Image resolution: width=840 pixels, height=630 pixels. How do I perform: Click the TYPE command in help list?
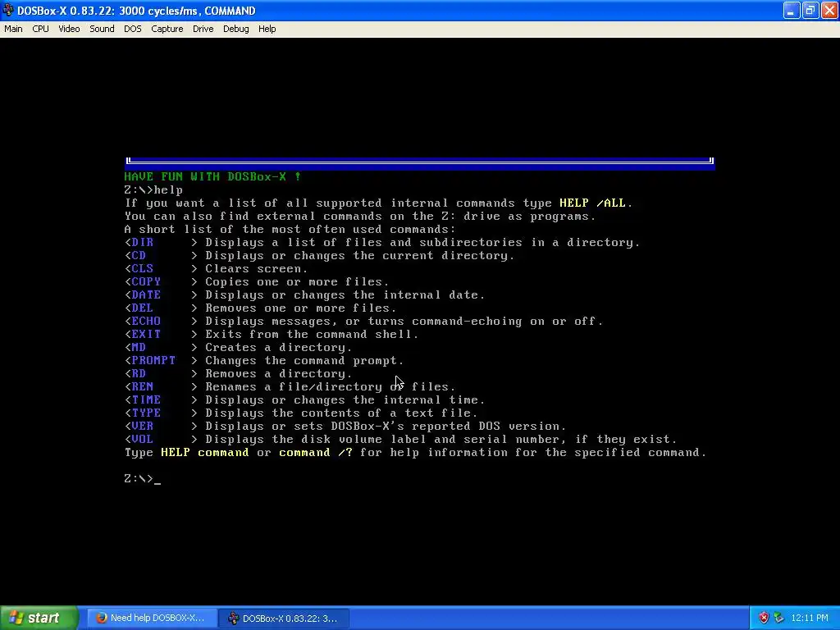146,413
